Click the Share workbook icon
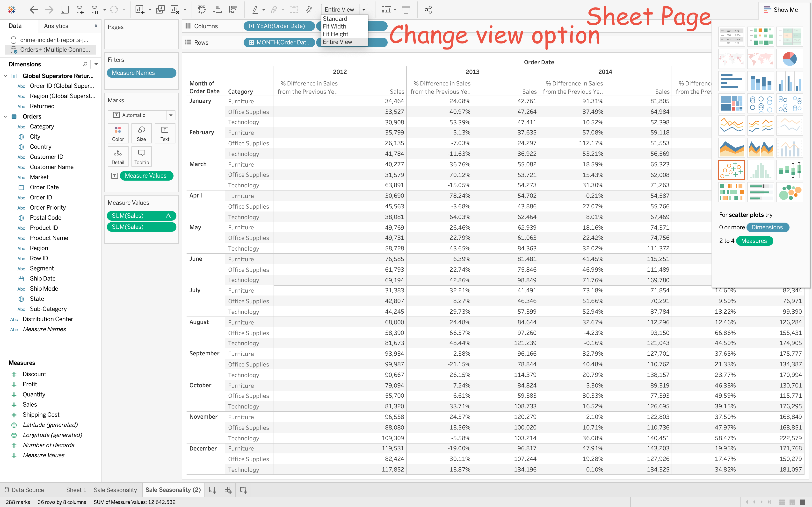This screenshot has width=812, height=507. tap(428, 10)
